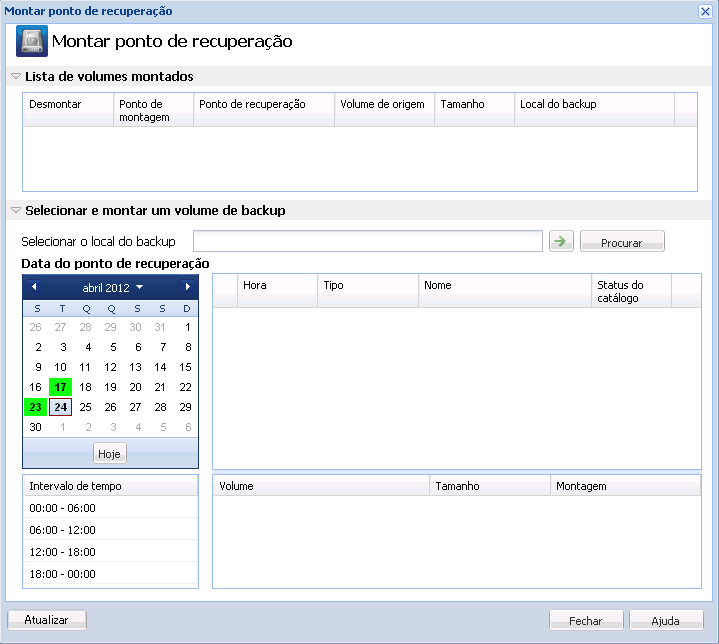This screenshot has height=644, width=719.
Task: Go to next month in calendar
Action: pos(188,287)
